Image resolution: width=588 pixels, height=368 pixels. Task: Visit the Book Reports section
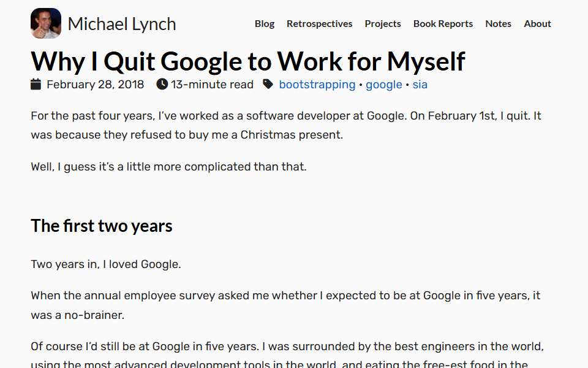pos(443,24)
